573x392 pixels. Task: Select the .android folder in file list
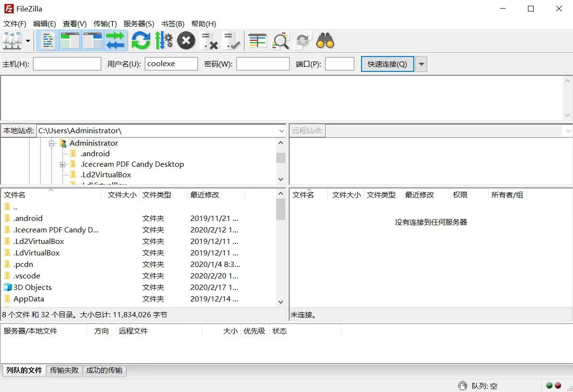click(139, 219)
